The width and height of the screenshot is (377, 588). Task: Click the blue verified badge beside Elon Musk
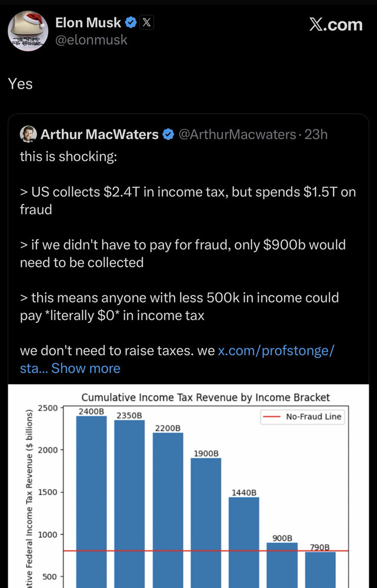[x=131, y=23]
